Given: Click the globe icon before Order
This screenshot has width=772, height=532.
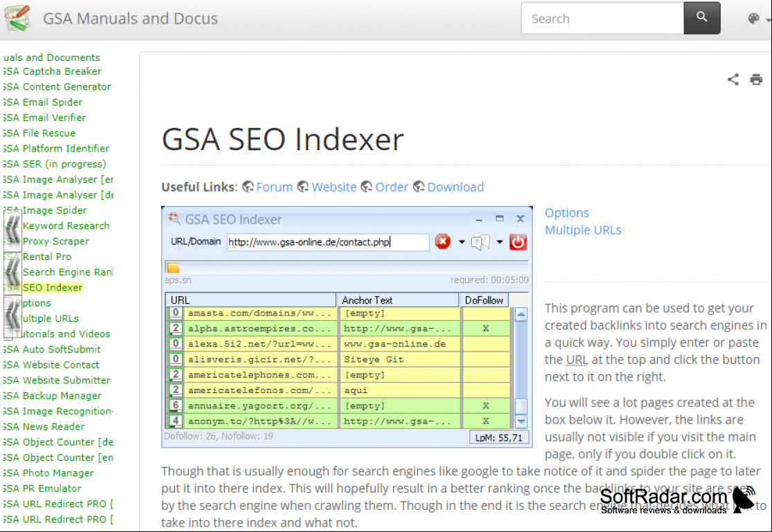Looking at the screenshot, I should point(367,187).
